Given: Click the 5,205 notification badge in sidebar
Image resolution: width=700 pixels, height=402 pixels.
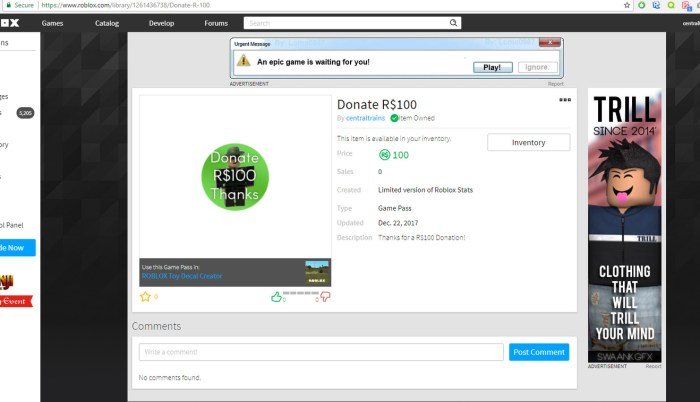Looking at the screenshot, I should [25, 113].
